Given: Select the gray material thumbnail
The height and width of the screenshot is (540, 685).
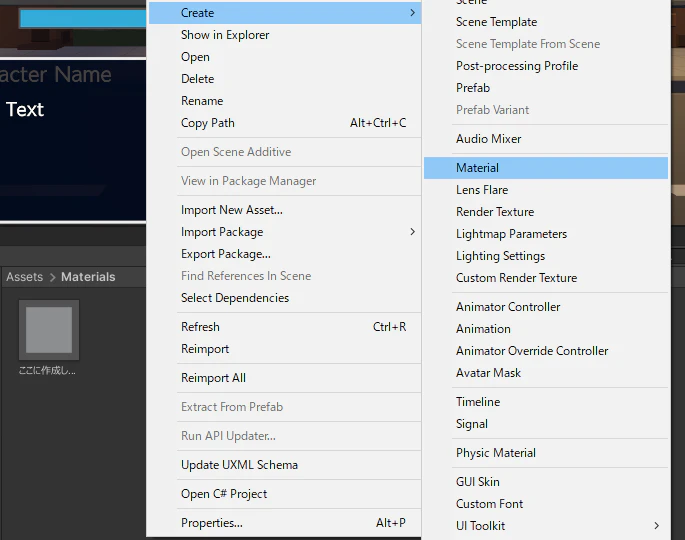Looking at the screenshot, I should click(49, 330).
